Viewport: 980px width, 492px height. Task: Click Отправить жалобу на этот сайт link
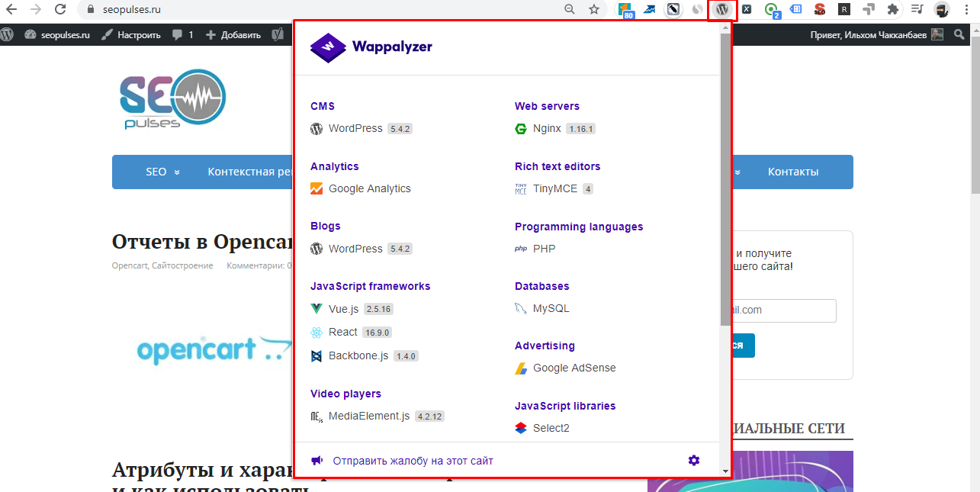(x=413, y=461)
